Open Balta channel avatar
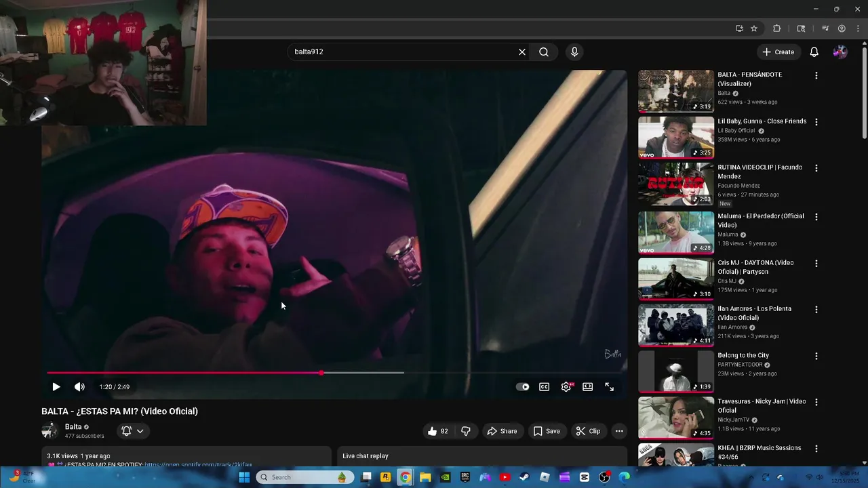Image resolution: width=868 pixels, height=488 pixels. click(50, 431)
